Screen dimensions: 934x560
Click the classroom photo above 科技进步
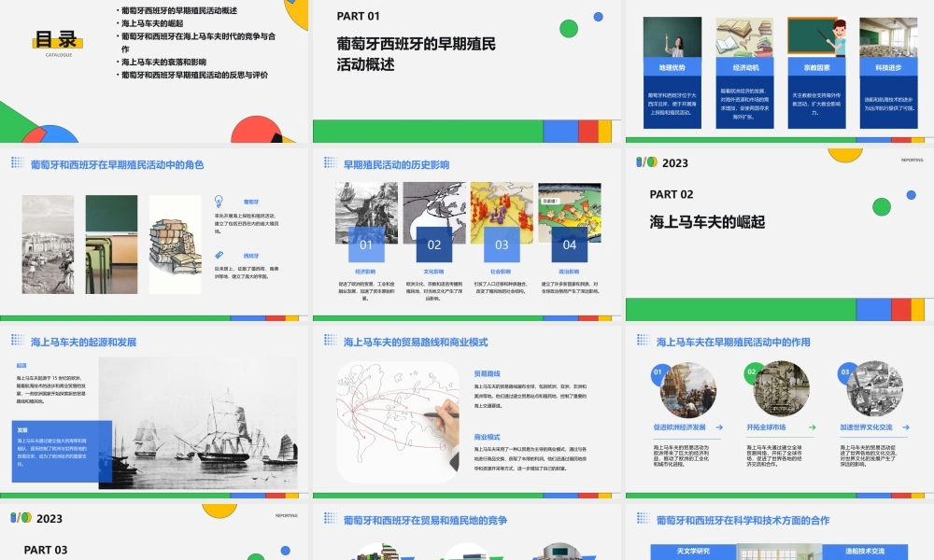889,37
